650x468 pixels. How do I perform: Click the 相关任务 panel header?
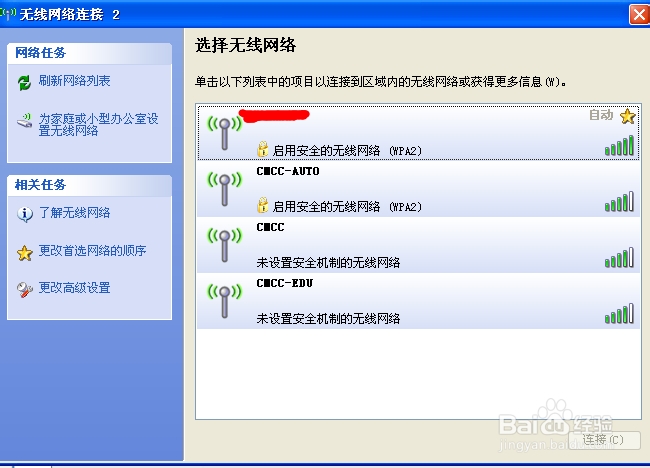click(90, 185)
